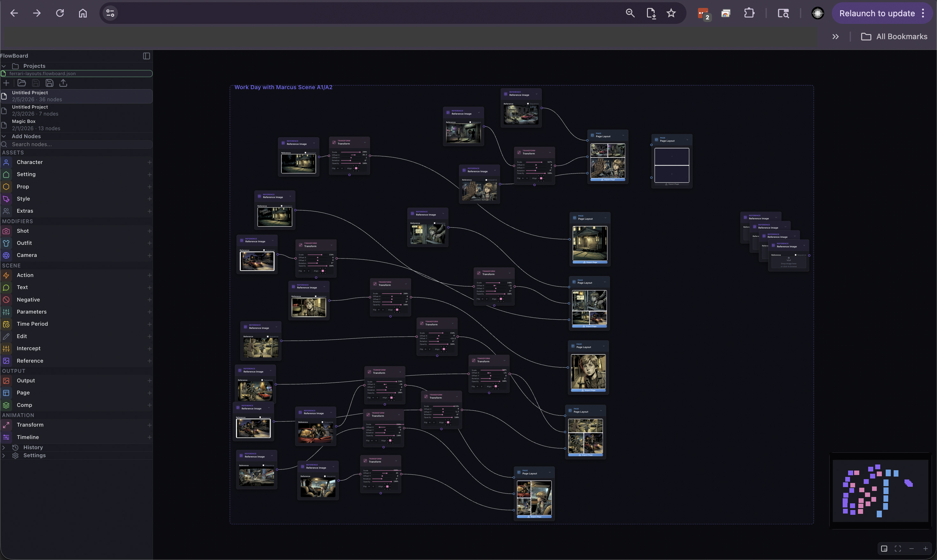The height and width of the screenshot is (560, 937).
Task: Enable Sequence on a Reference Image node
Action: [306, 153]
